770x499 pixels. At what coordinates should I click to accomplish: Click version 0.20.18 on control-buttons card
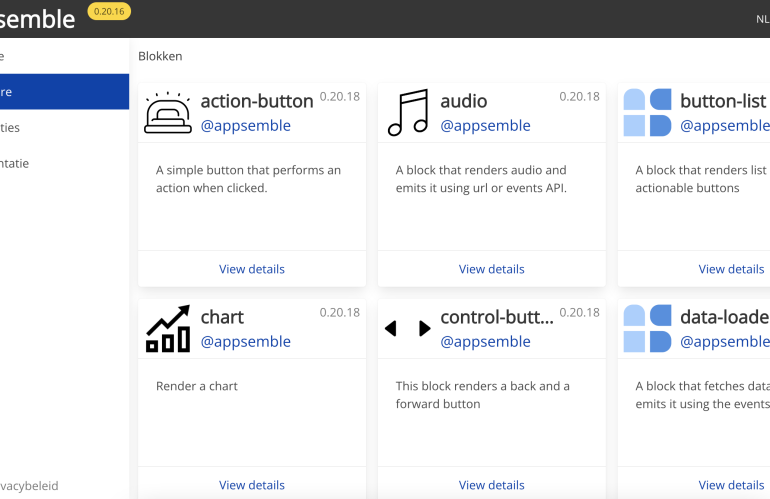(579, 313)
